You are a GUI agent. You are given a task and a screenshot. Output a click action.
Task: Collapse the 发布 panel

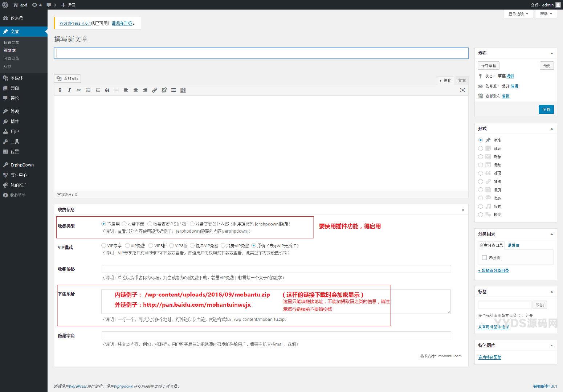pyautogui.click(x=551, y=53)
